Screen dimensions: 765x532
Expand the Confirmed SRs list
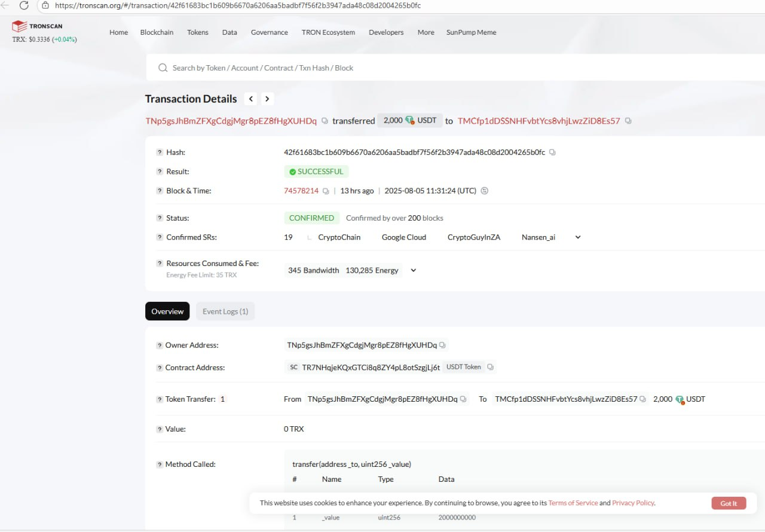578,237
